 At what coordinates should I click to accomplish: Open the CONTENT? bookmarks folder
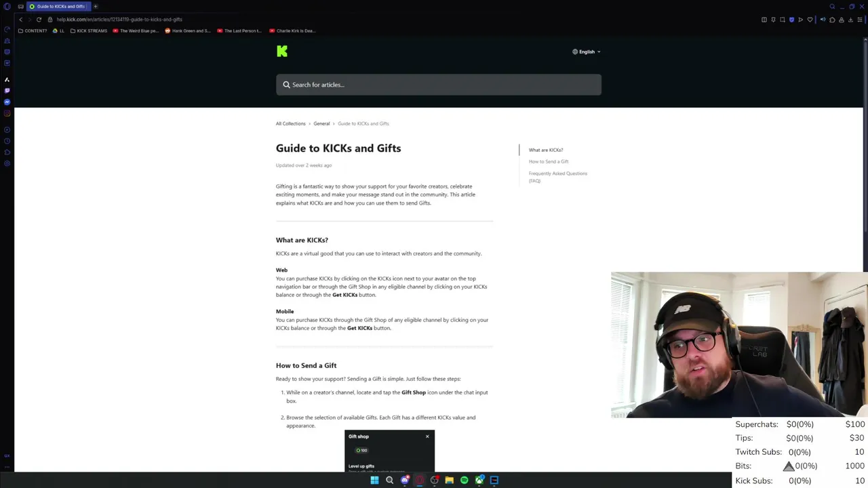pyautogui.click(x=33, y=30)
